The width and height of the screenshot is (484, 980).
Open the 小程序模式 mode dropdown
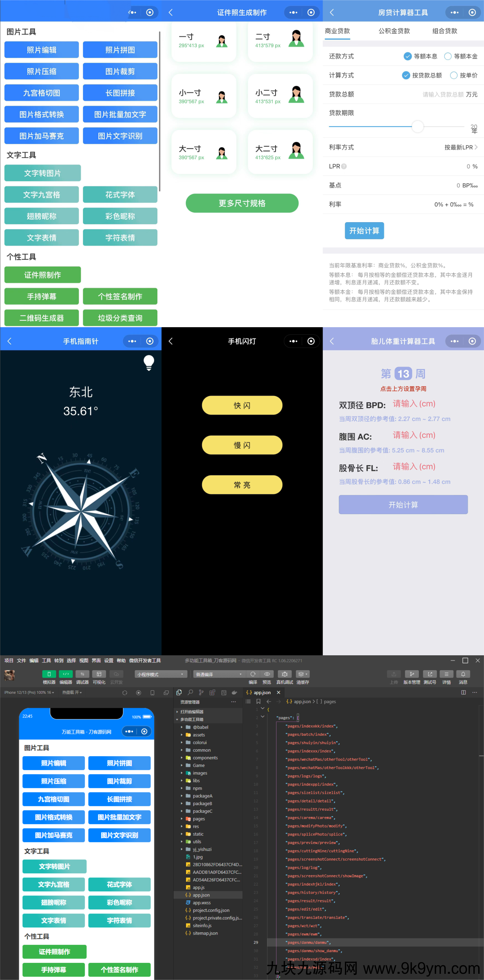coord(161,674)
